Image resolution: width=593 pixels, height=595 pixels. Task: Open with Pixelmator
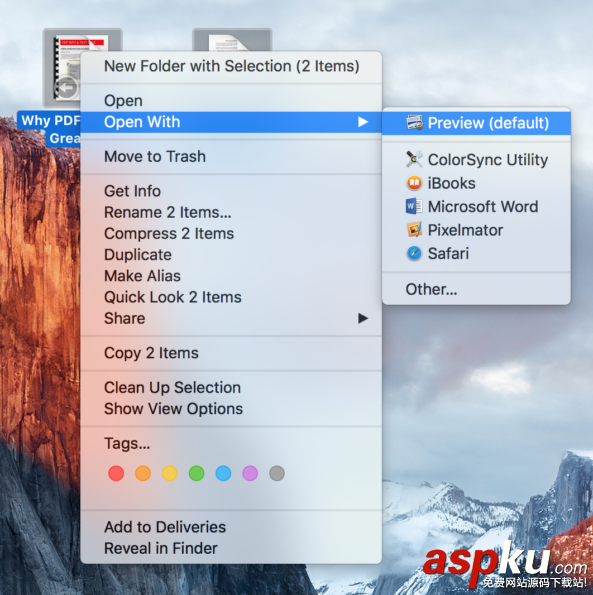click(476, 230)
